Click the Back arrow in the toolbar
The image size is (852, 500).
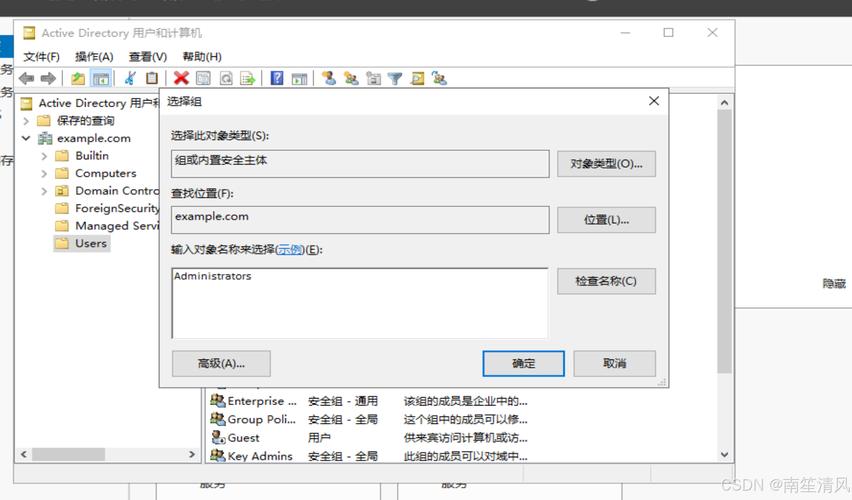[26, 79]
